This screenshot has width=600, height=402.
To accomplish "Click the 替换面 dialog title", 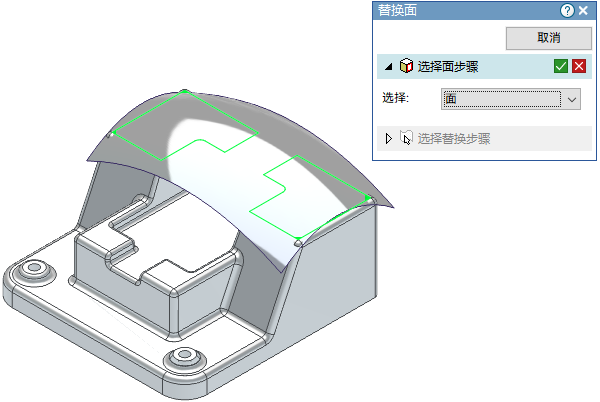I will (x=397, y=10).
